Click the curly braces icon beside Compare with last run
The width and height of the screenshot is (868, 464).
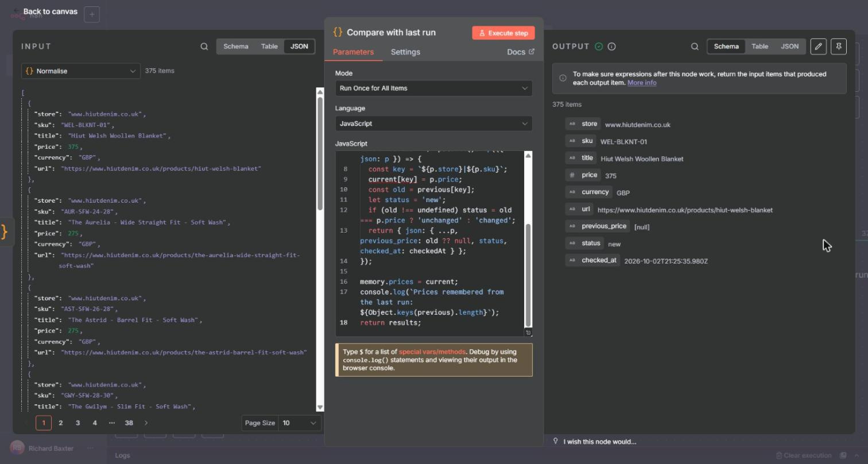338,32
